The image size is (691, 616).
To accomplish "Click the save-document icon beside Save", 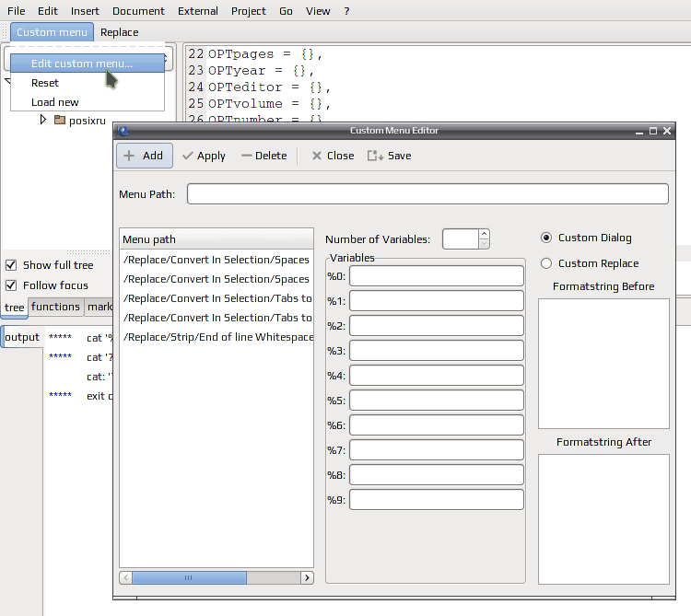I will point(375,156).
